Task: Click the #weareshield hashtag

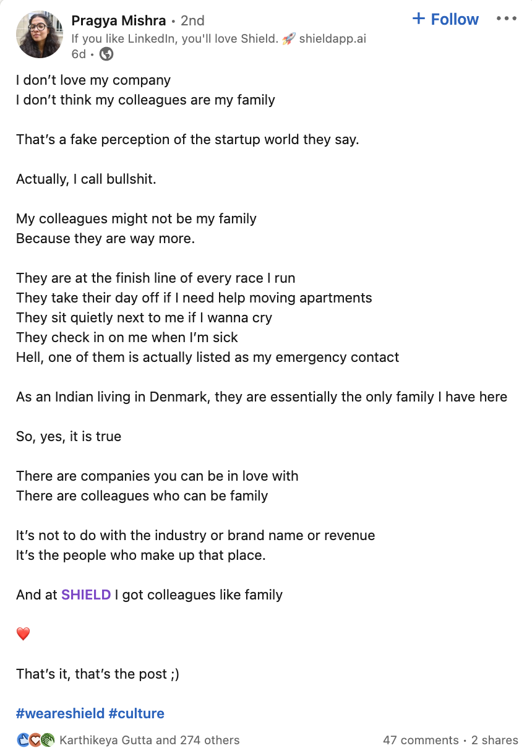Action: 60,713
